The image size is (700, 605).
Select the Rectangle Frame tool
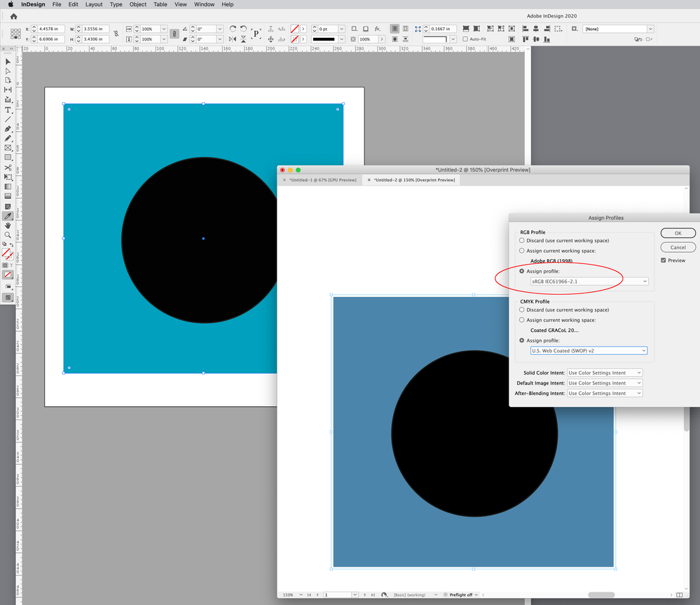tap(8, 148)
